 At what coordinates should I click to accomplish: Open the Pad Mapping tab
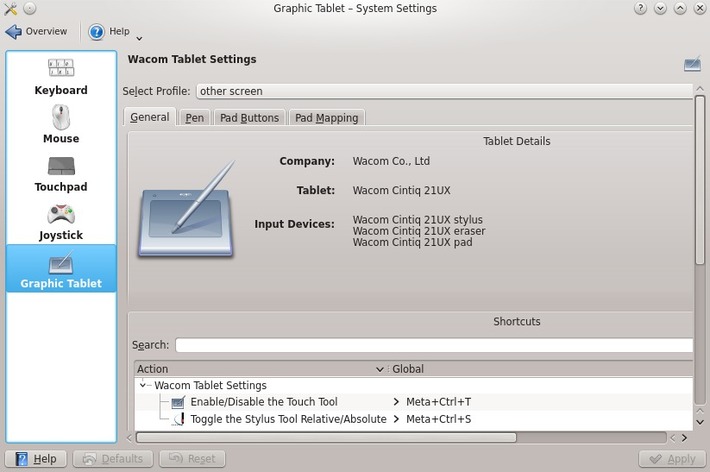point(326,118)
